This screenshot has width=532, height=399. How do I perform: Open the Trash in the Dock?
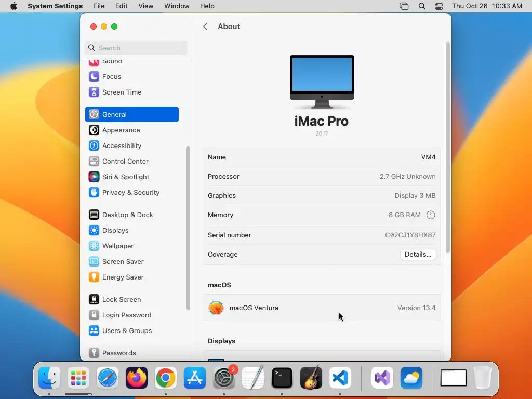coord(483,378)
